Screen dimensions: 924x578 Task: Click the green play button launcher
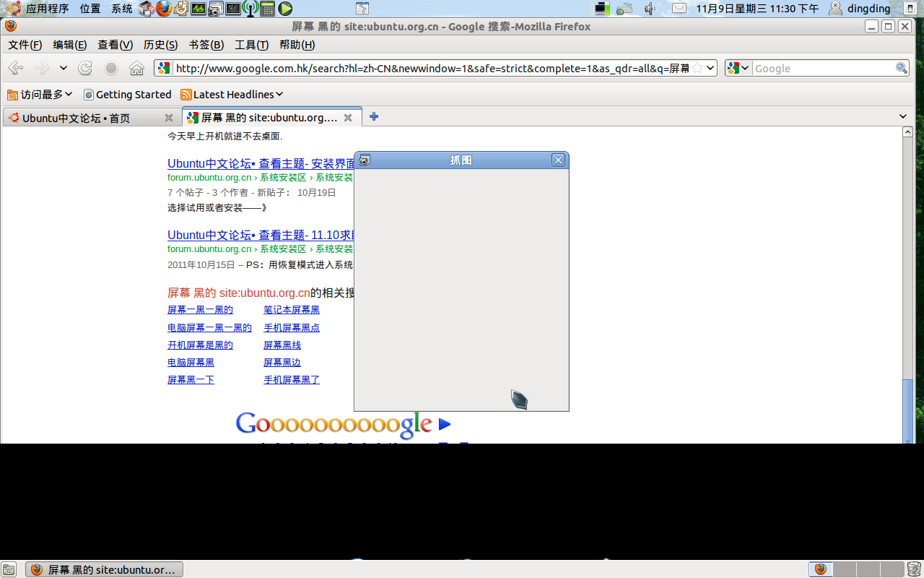pyautogui.click(x=285, y=9)
